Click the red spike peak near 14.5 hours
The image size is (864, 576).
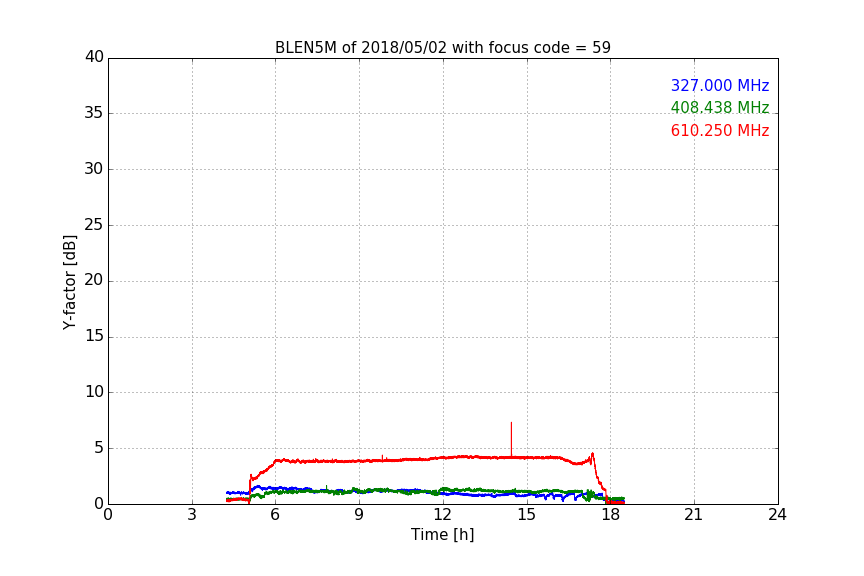[511, 423]
